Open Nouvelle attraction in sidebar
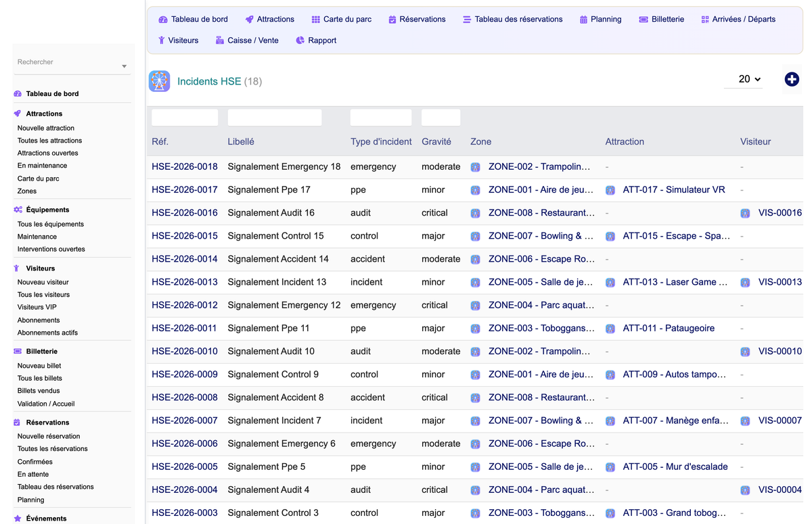This screenshot has height=524, width=812. coord(46,128)
